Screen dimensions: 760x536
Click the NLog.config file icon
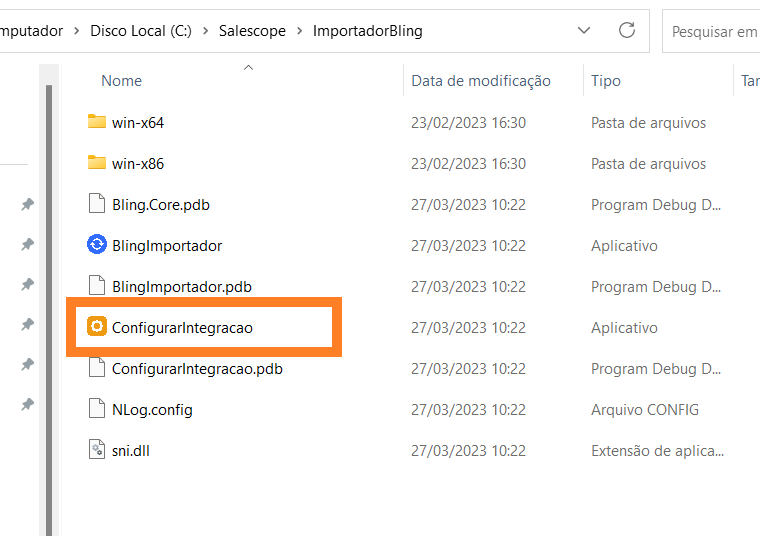coord(97,408)
